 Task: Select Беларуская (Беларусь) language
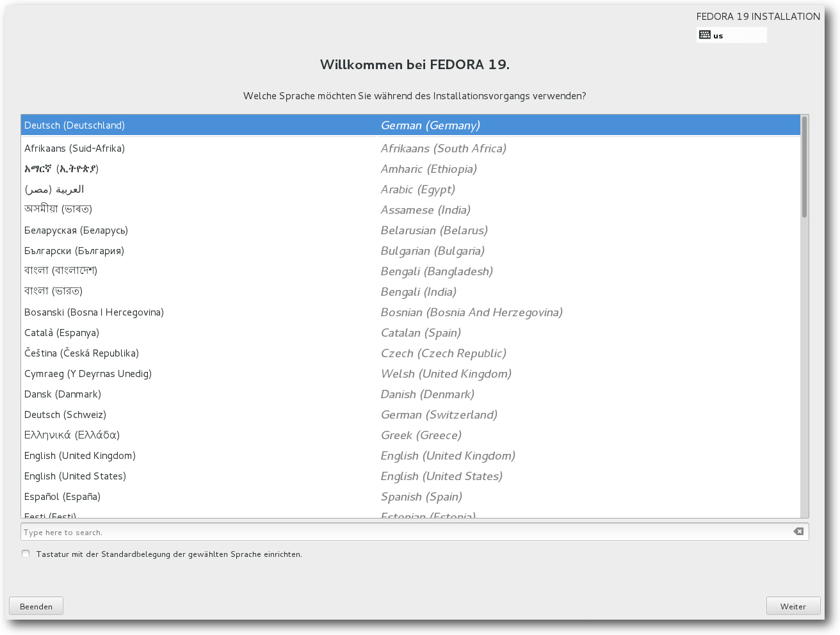click(x=410, y=230)
